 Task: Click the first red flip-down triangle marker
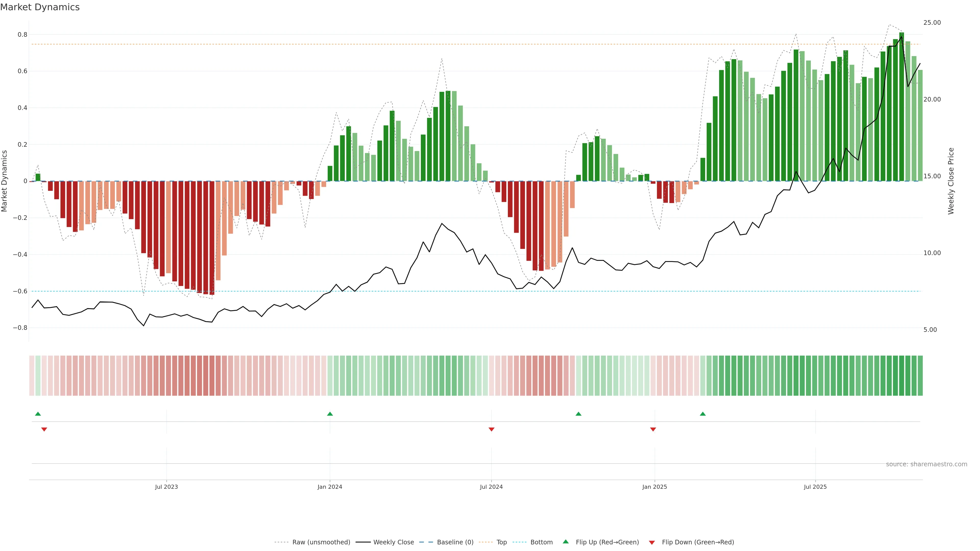pos(44,429)
